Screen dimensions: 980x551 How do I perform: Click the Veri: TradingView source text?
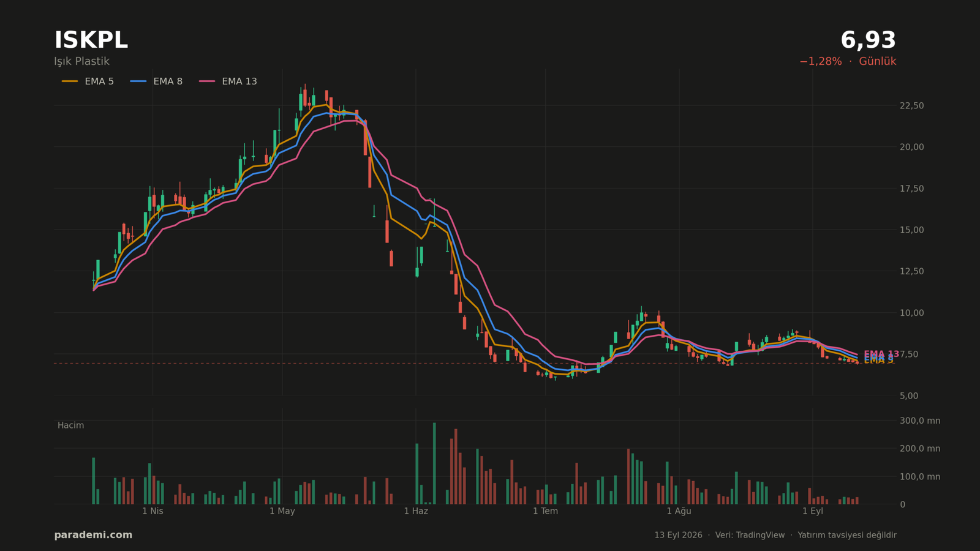tap(750, 535)
